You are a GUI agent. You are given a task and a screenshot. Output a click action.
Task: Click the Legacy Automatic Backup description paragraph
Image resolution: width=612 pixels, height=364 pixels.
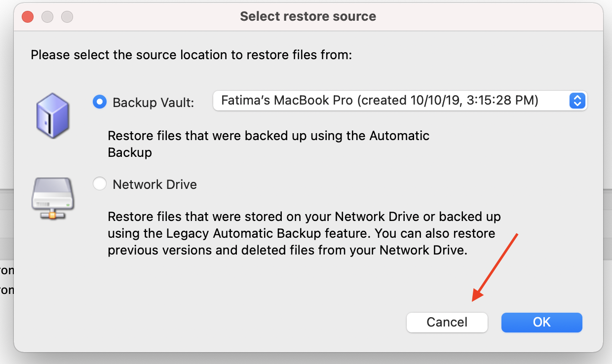point(304,233)
